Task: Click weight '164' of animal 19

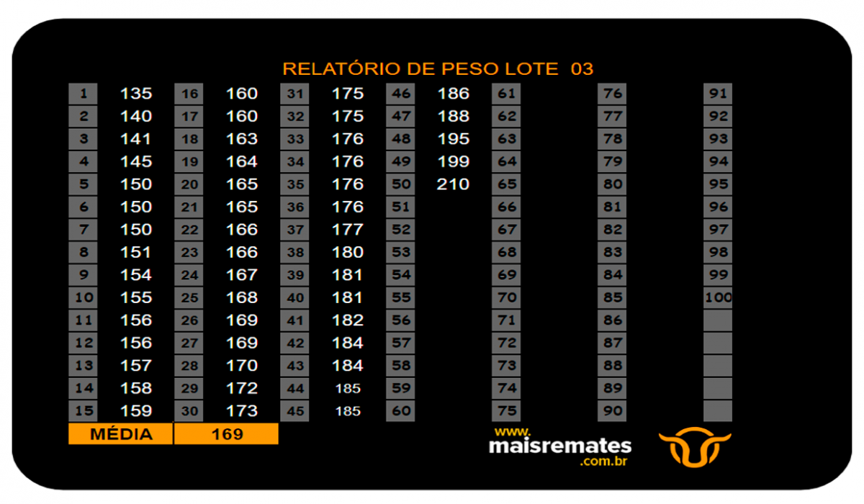Action: 242,161
